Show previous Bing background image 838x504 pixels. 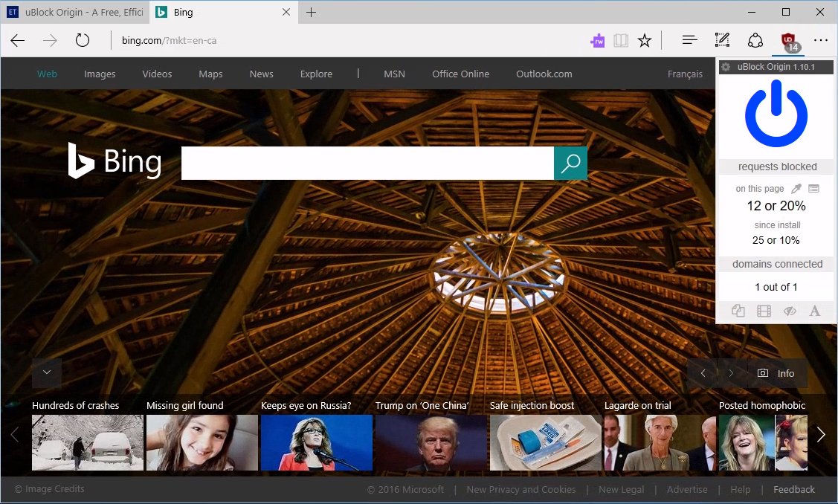point(703,373)
